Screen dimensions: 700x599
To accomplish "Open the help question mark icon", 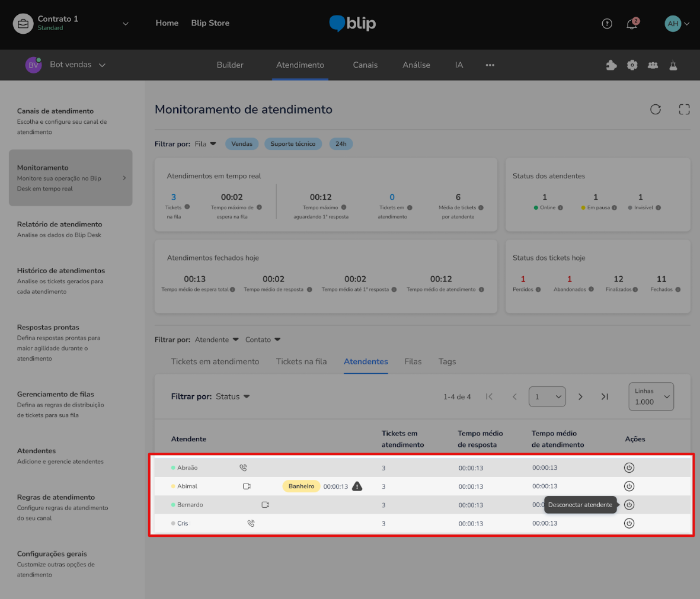I will tap(607, 24).
